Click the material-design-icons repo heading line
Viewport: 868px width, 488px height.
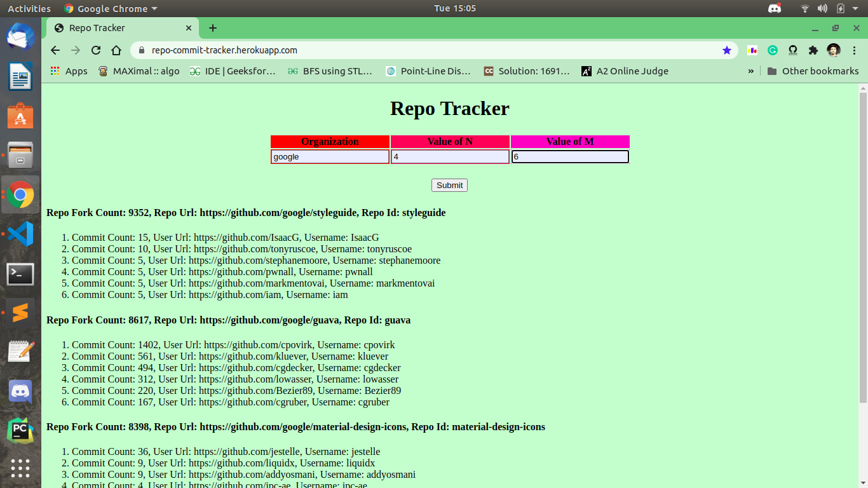click(x=295, y=427)
